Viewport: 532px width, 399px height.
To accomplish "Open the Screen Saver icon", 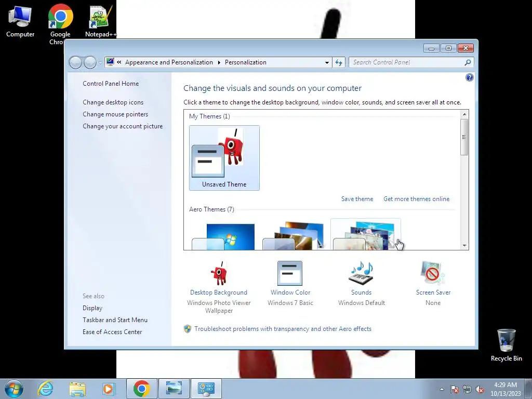I will (433, 273).
